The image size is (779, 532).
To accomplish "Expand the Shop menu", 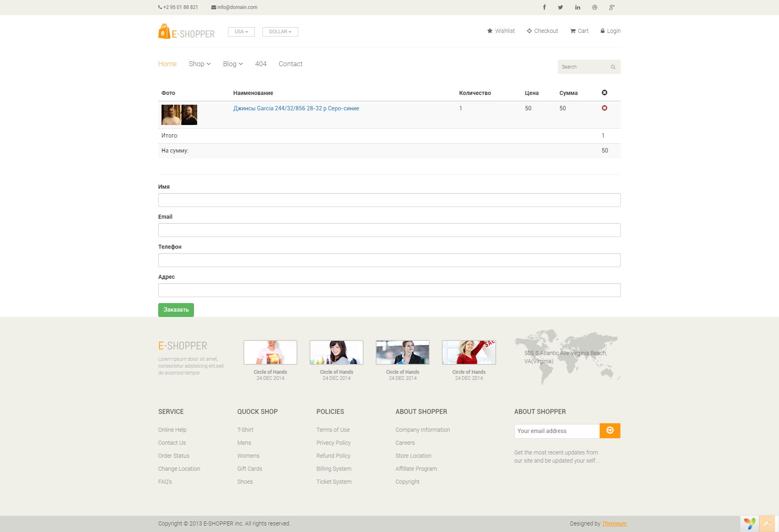I will click(199, 64).
